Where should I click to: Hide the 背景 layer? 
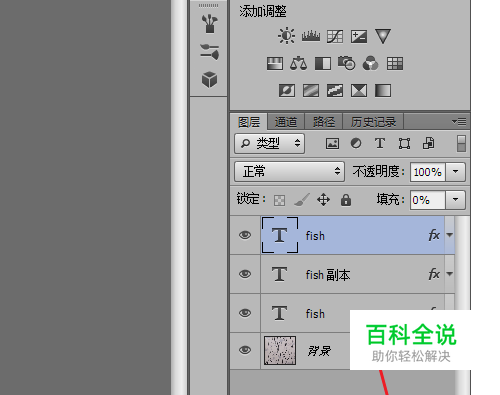point(245,350)
